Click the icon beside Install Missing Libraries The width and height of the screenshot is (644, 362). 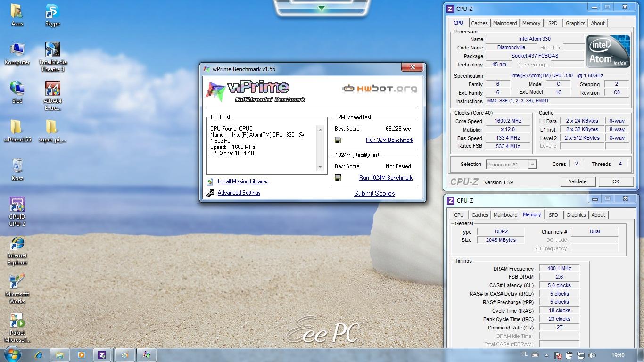[x=210, y=181]
